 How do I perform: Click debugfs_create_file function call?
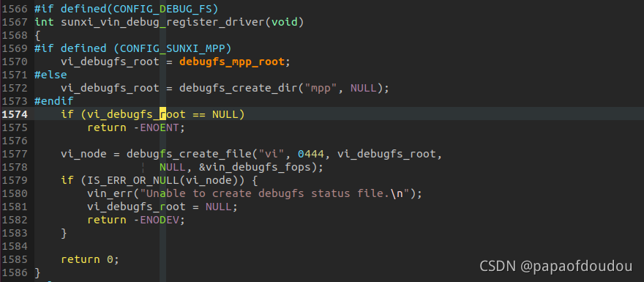[x=189, y=154]
